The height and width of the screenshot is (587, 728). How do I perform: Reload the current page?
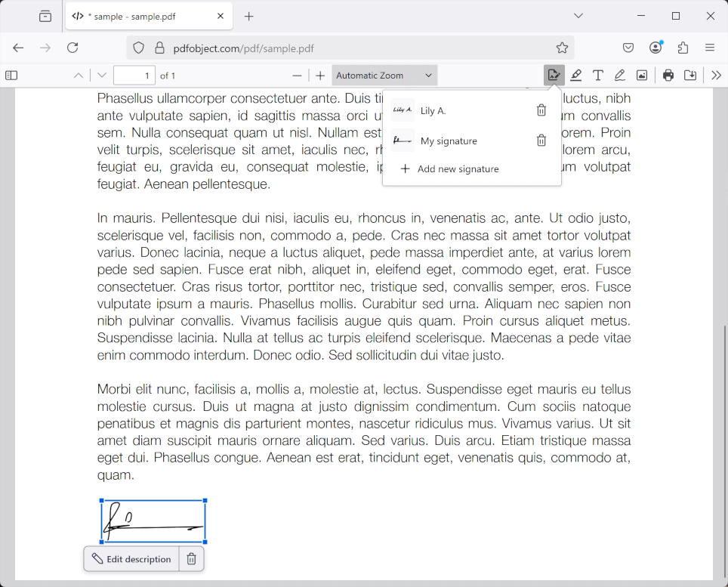click(72, 48)
